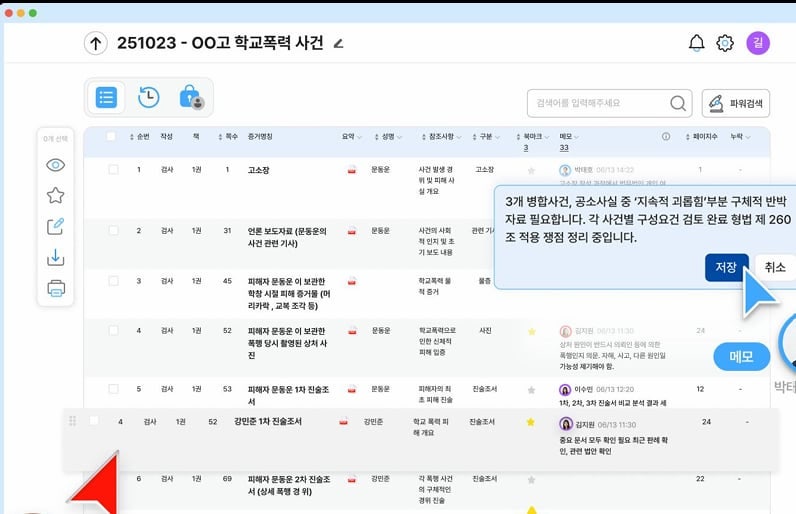The width and height of the screenshot is (796, 514).
Task: Toggle bookmark star on 고소장 row
Action: pyautogui.click(x=532, y=170)
